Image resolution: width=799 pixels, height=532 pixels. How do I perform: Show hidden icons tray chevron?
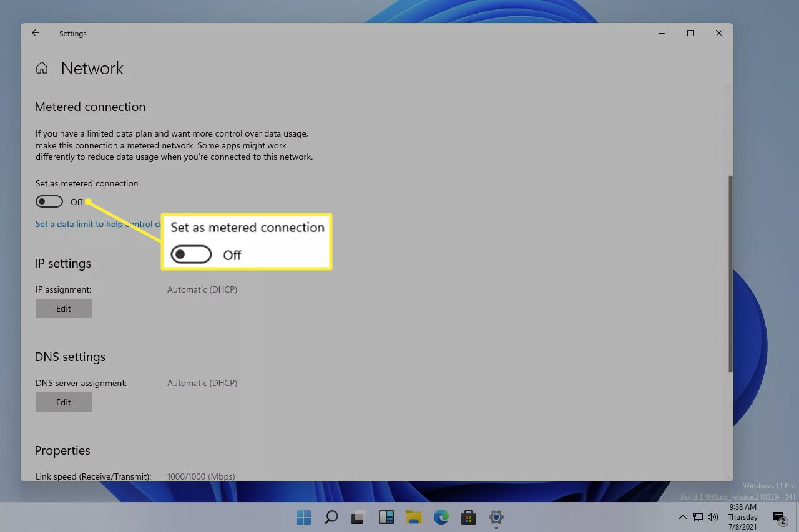pyautogui.click(x=682, y=517)
